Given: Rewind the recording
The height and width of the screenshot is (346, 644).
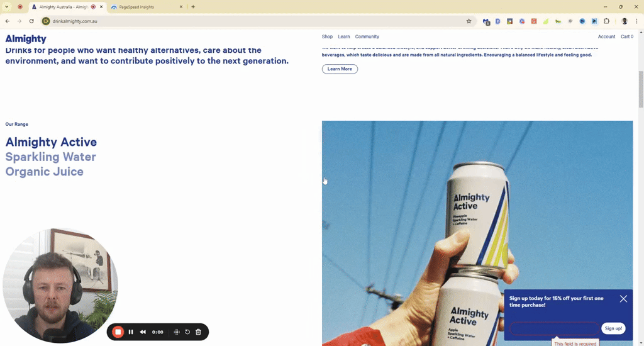Looking at the screenshot, I should coord(143,332).
